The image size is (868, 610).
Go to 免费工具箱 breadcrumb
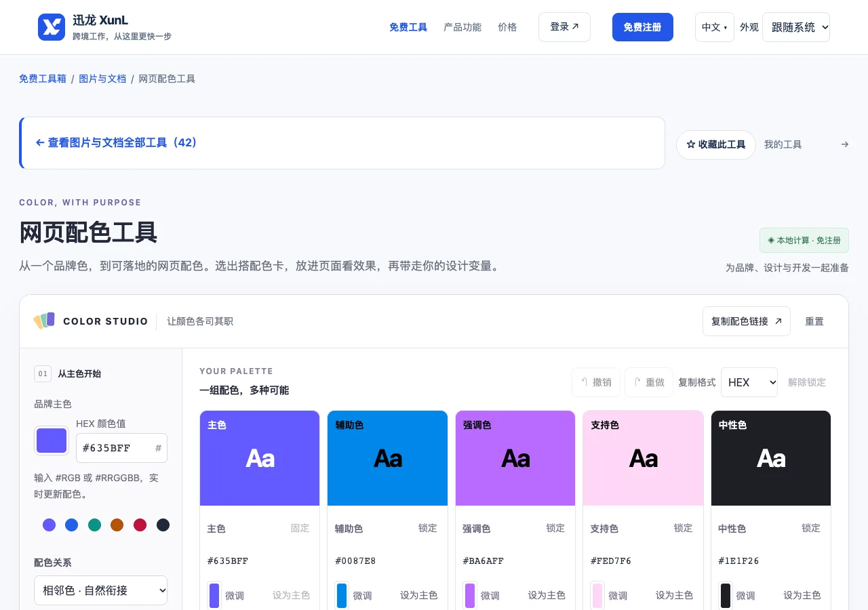coord(43,79)
